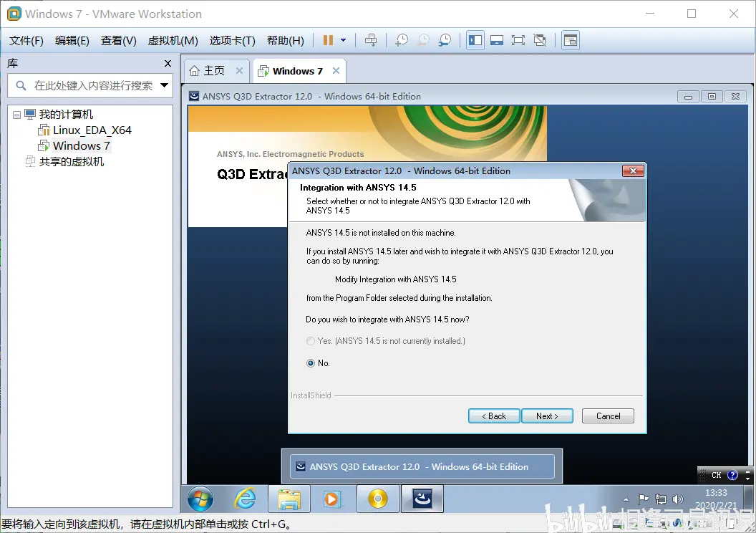This screenshot has height=533, width=756.
Task: Open the 文件(F) menu
Action: (x=26, y=41)
